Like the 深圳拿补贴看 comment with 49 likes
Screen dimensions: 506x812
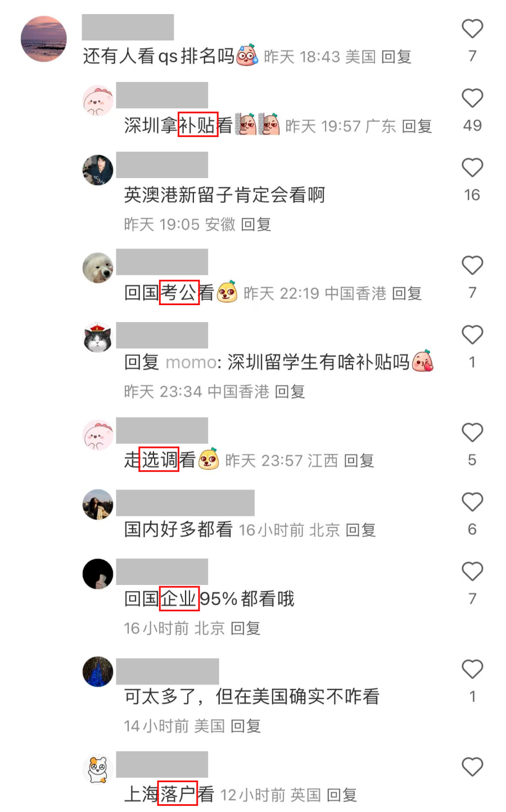472,98
